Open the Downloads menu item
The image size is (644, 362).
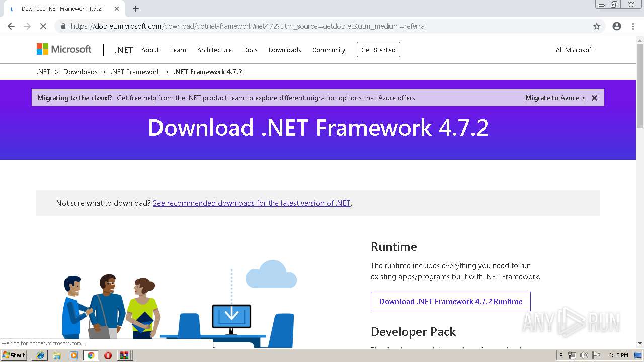pyautogui.click(x=285, y=50)
